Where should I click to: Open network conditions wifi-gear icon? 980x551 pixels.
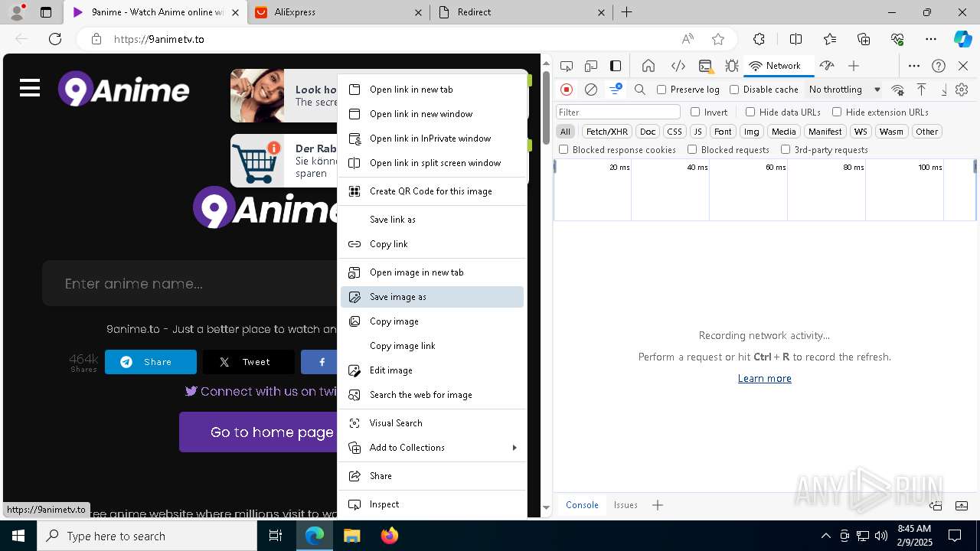[898, 90]
